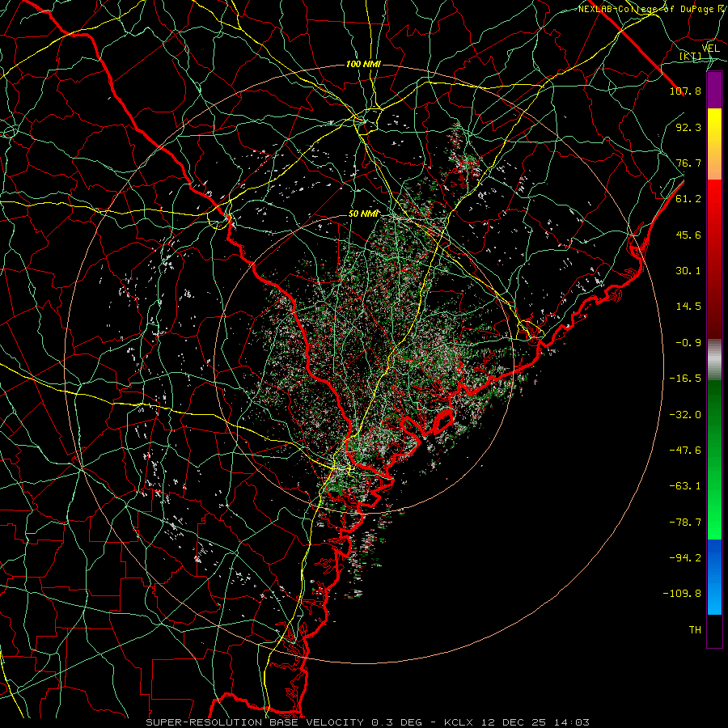Click the VEL legend title
The height and width of the screenshot is (728, 728).
click(x=710, y=49)
